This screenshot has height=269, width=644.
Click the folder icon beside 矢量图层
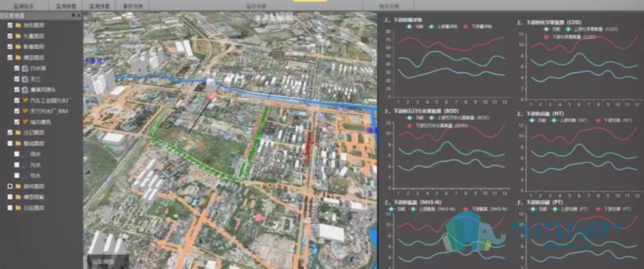(x=18, y=36)
